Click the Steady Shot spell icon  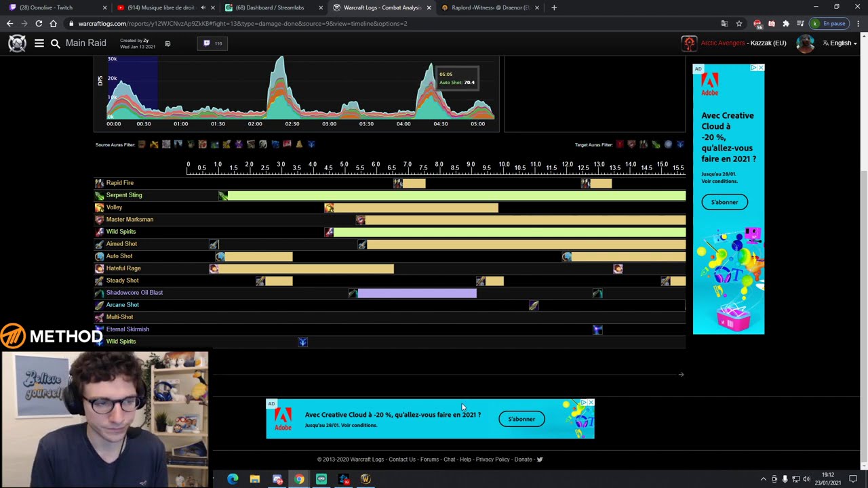pos(100,281)
